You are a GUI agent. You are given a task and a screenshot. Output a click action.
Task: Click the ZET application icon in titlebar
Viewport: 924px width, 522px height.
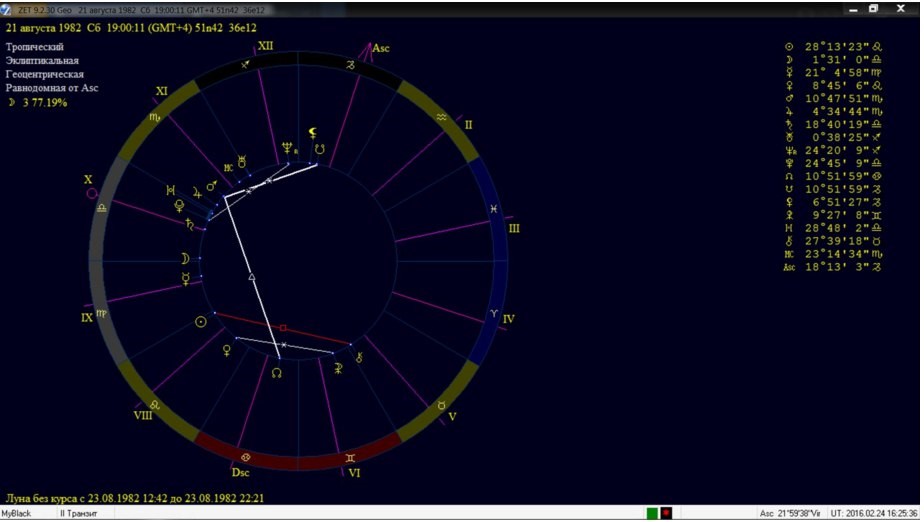8,8
